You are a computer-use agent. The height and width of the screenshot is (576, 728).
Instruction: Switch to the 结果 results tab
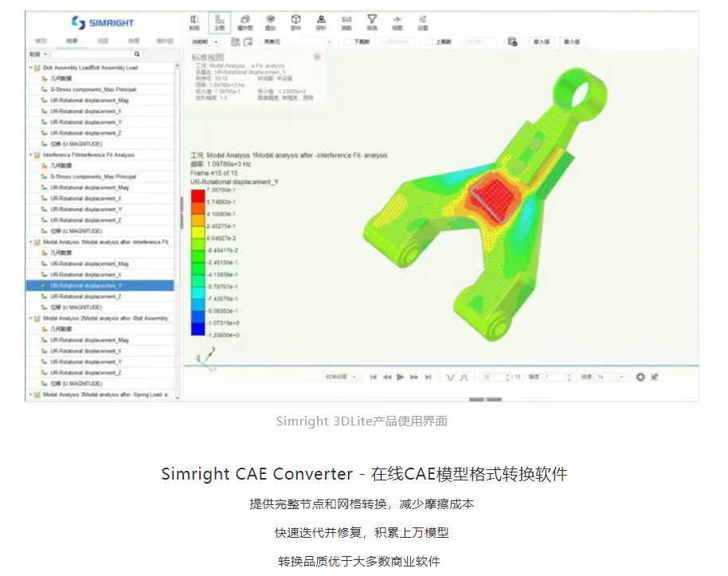coord(72,41)
